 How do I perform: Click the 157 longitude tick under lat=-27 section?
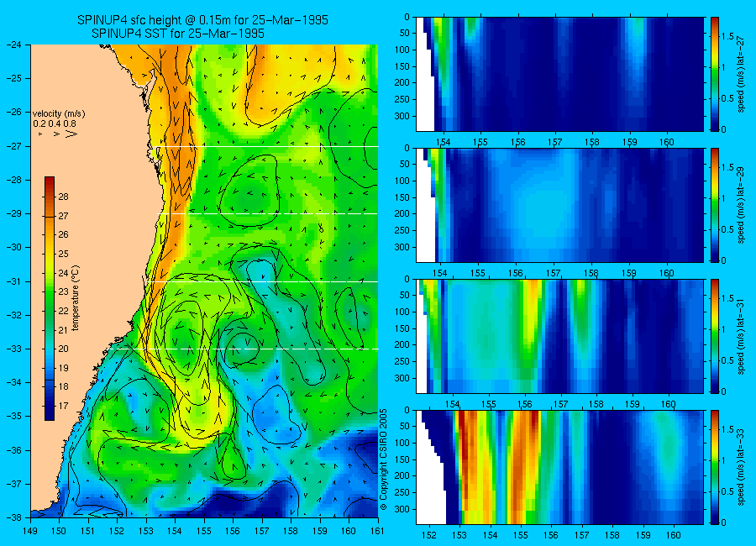coord(555,142)
